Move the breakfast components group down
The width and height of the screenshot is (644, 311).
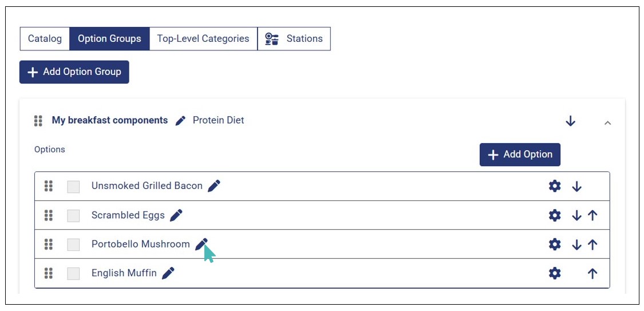[570, 121]
